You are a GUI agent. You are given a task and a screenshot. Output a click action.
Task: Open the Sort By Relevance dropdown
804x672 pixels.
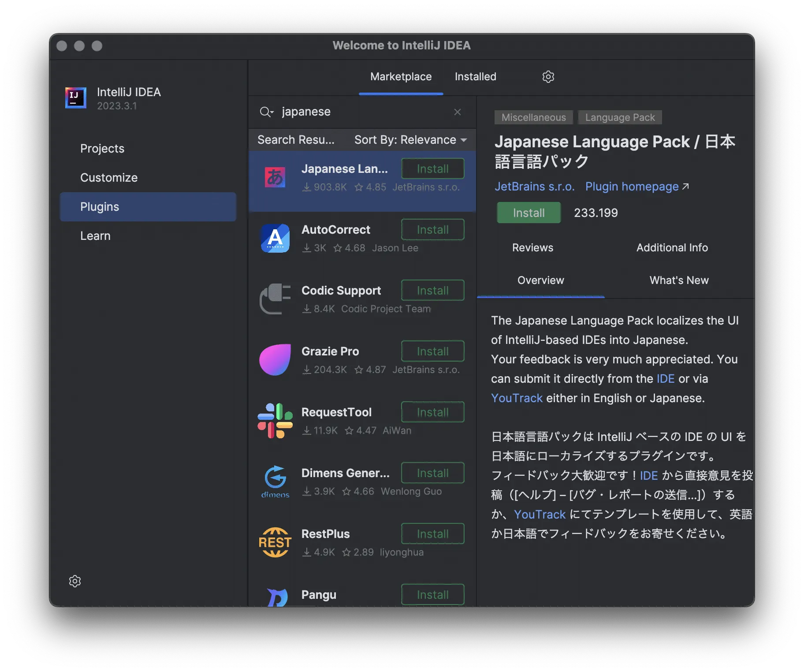click(410, 140)
